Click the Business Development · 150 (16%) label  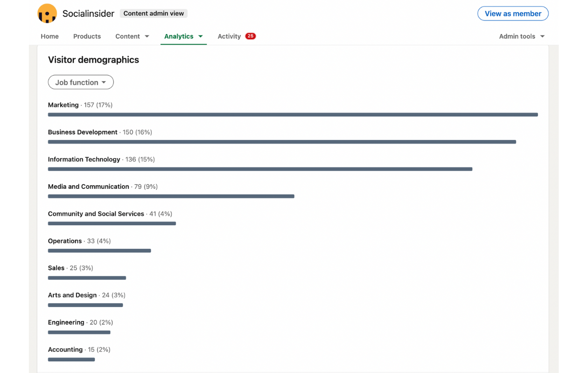pos(100,132)
